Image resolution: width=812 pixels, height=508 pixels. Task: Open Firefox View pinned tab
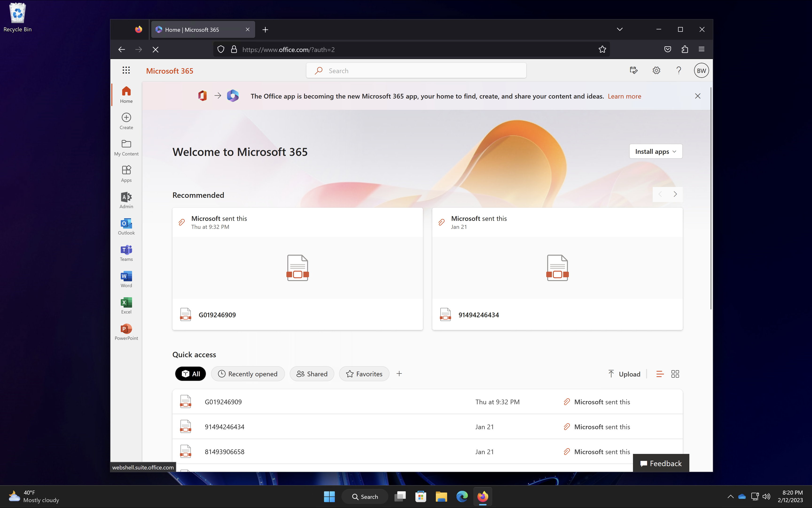(x=138, y=30)
